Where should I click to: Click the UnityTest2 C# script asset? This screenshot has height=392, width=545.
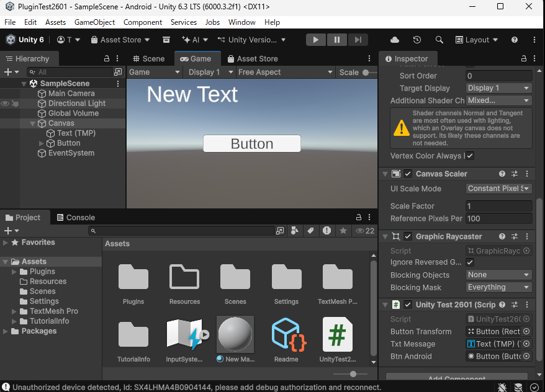(337, 334)
